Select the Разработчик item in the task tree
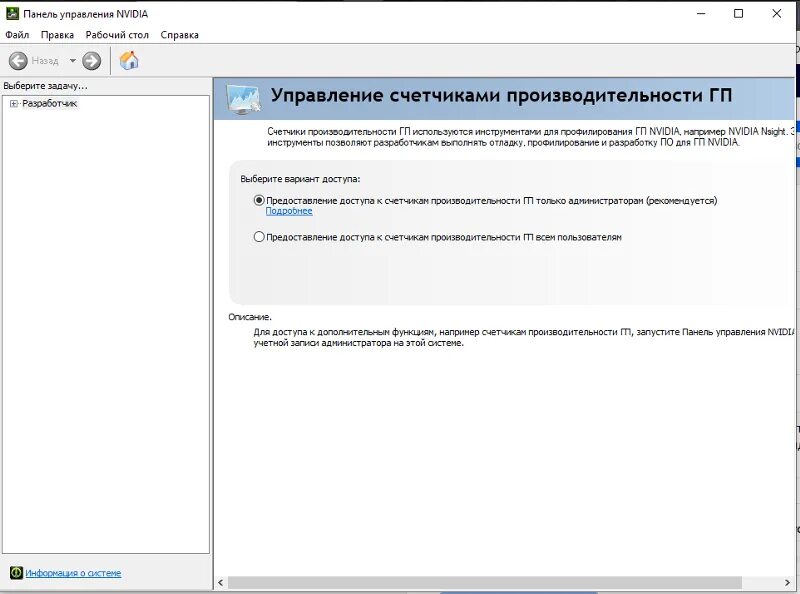800x594 pixels. tap(49, 104)
